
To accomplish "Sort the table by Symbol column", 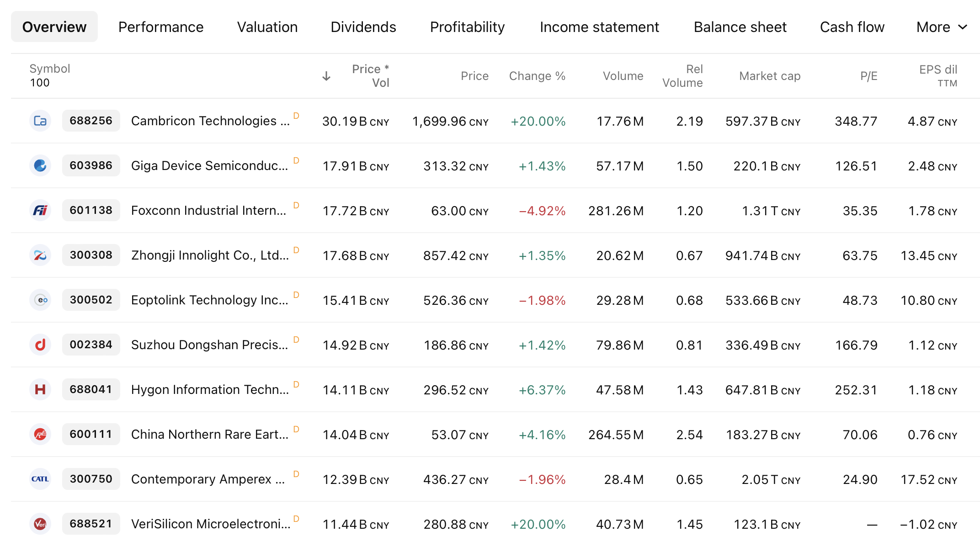I will tap(50, 69).
